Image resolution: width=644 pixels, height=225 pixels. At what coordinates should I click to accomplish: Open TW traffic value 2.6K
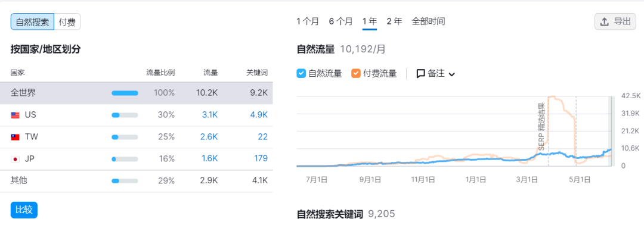[x=209, y=137]
